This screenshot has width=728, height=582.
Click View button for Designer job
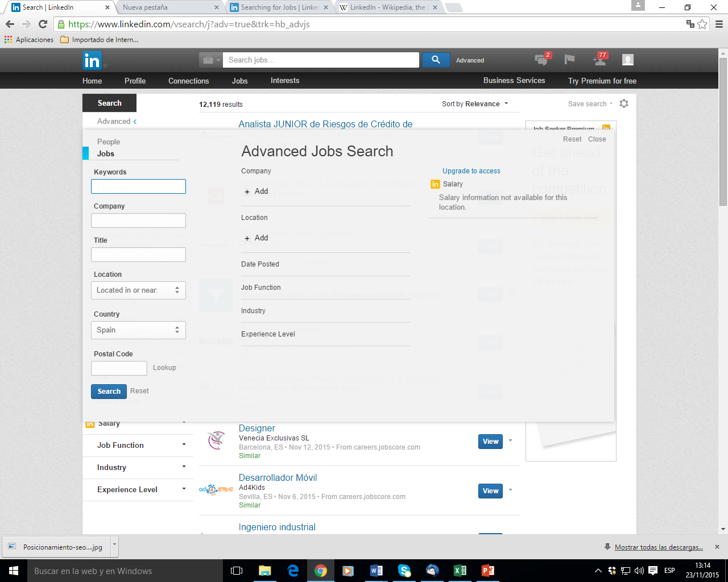[x=490, y=442]
